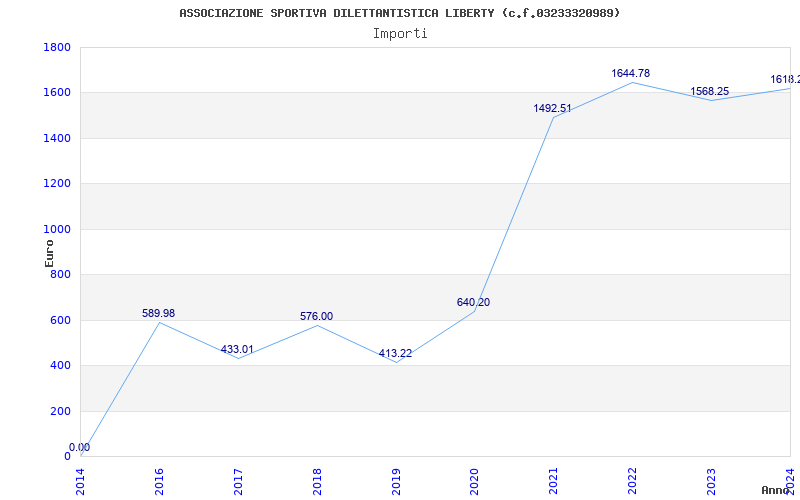Click the 1400 y-axis tick label
The height and width of the screenshot is (500, 800).
tap(57, 138)
